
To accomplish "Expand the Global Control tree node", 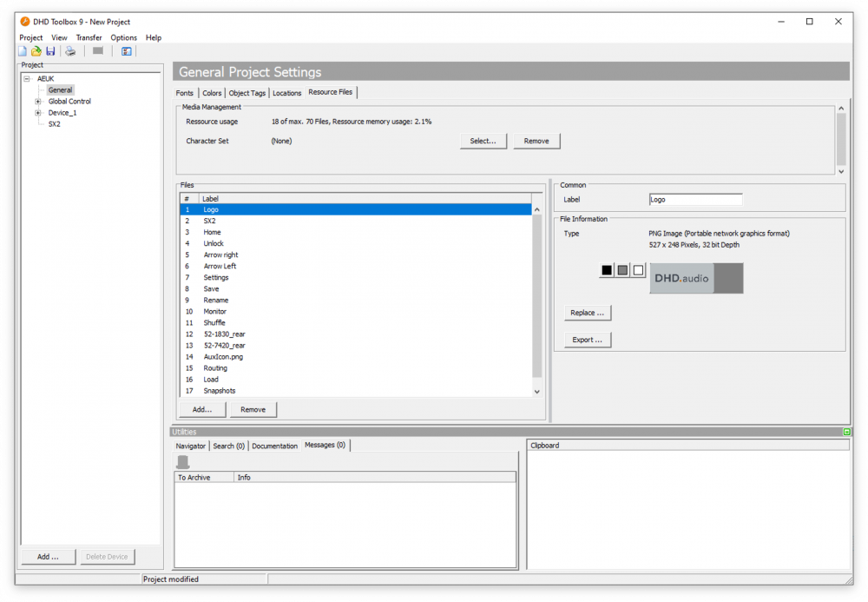I will click(x=36, y=101).
